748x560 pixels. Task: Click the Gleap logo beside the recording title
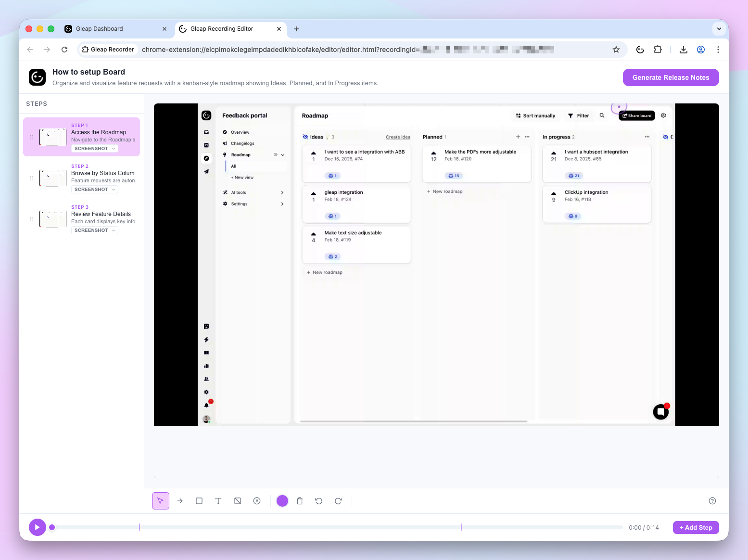38,77
